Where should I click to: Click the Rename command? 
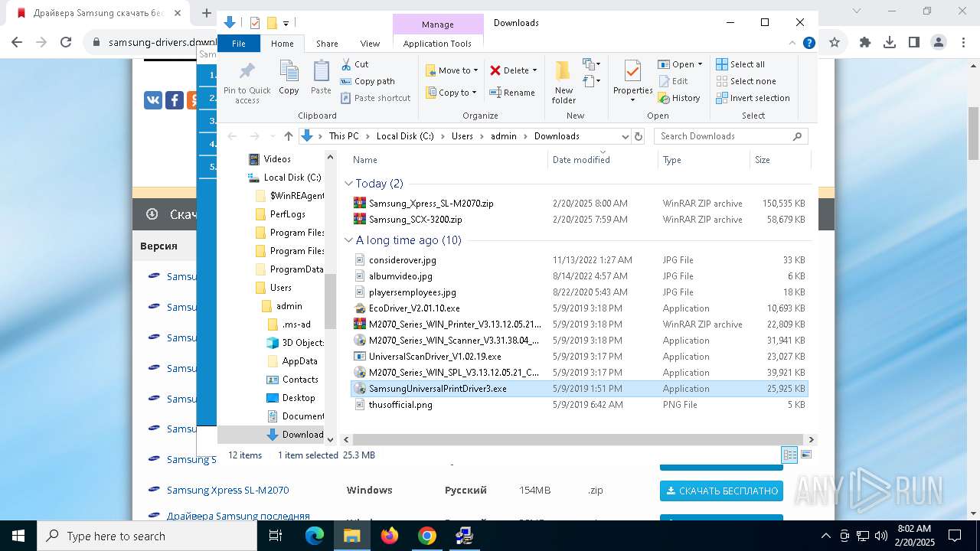512,93
